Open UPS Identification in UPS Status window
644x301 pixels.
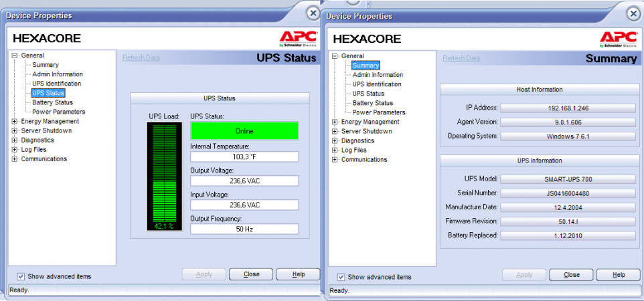pos(57,84)
